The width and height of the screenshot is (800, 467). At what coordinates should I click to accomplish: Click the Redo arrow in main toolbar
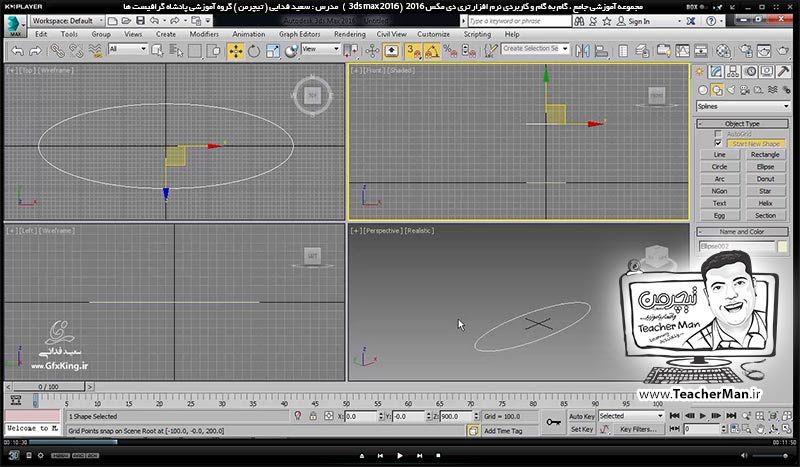pos(35,51)
